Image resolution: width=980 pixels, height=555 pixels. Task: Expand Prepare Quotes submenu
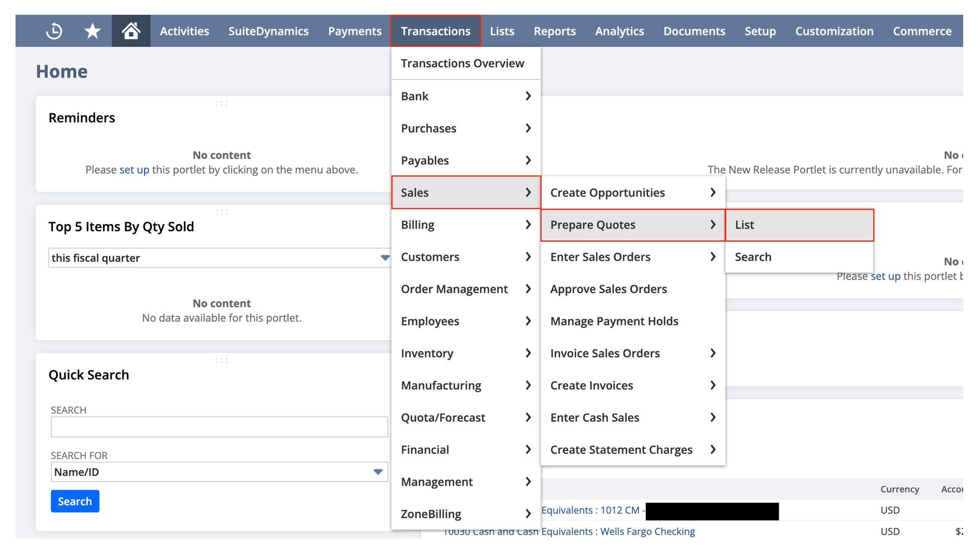[633, 225]
